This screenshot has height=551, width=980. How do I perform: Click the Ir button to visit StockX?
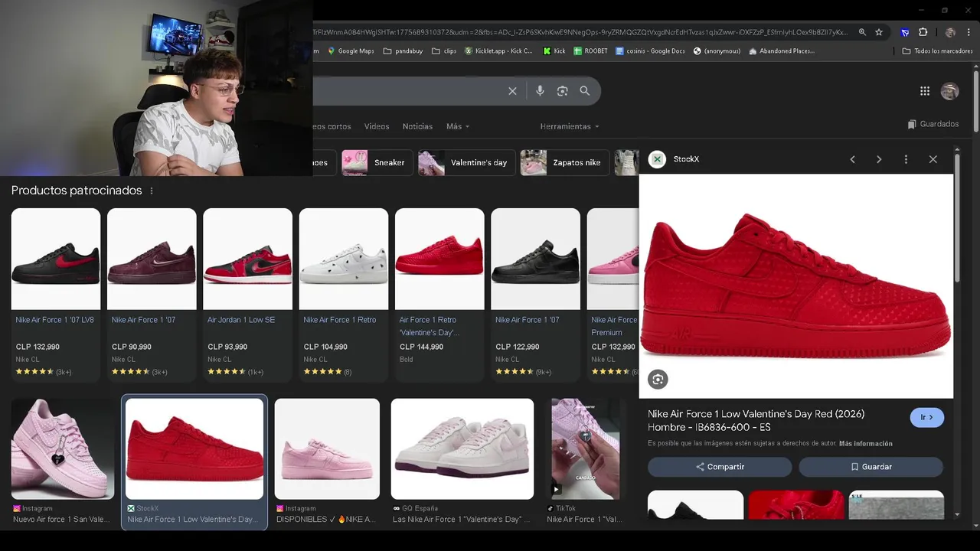pyautogui.click(x=926, y=417)
